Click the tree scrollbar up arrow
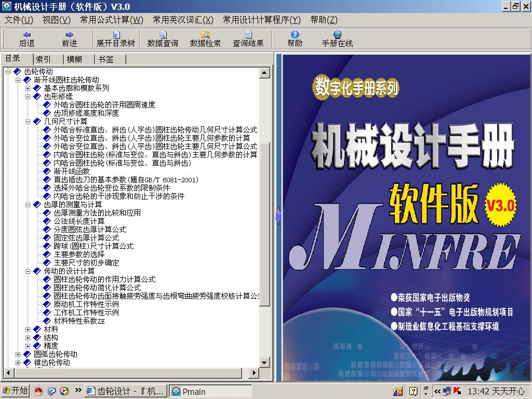The height and width of the screenshot is (399, 532). coord(264,73)
